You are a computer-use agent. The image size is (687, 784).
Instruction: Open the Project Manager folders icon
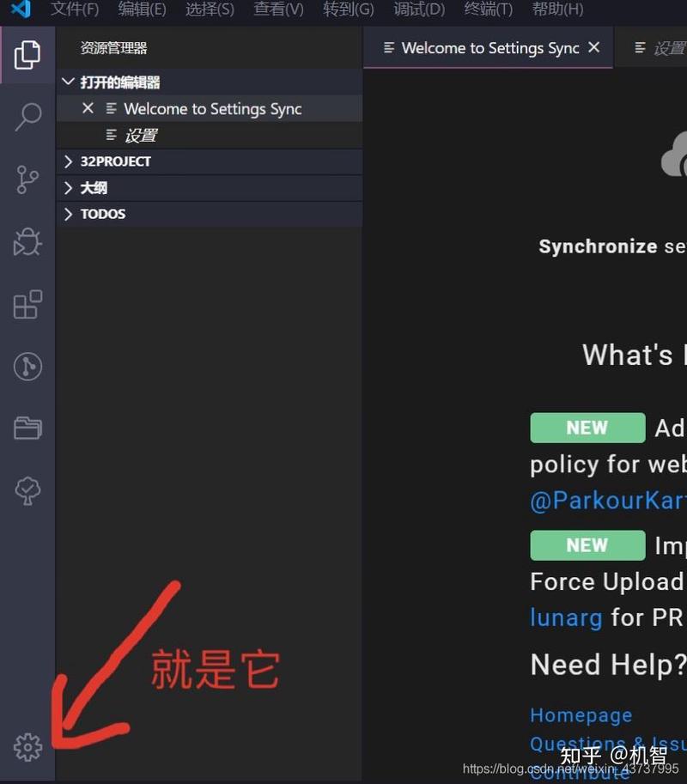click(x=27, y=428)
